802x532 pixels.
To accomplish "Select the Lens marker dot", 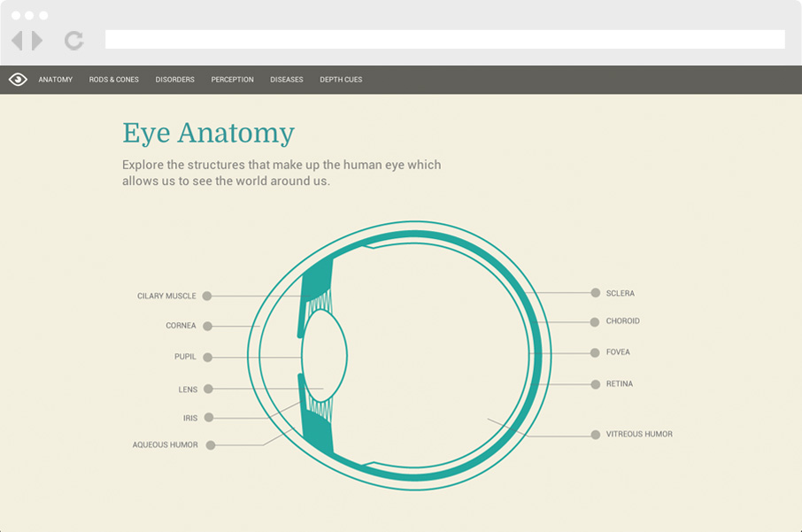I will point(206,388).
